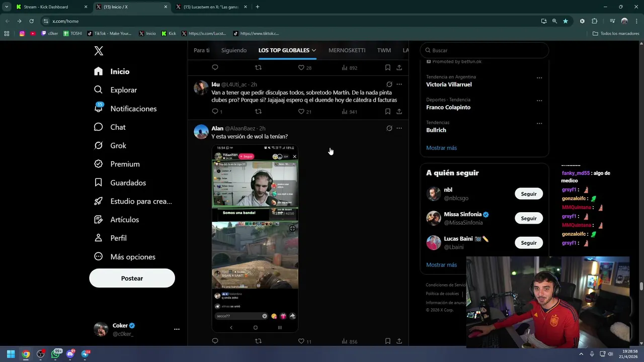Click the address bar x.com/home
Viewport: 644px width, 362px height.
(65, 21)
